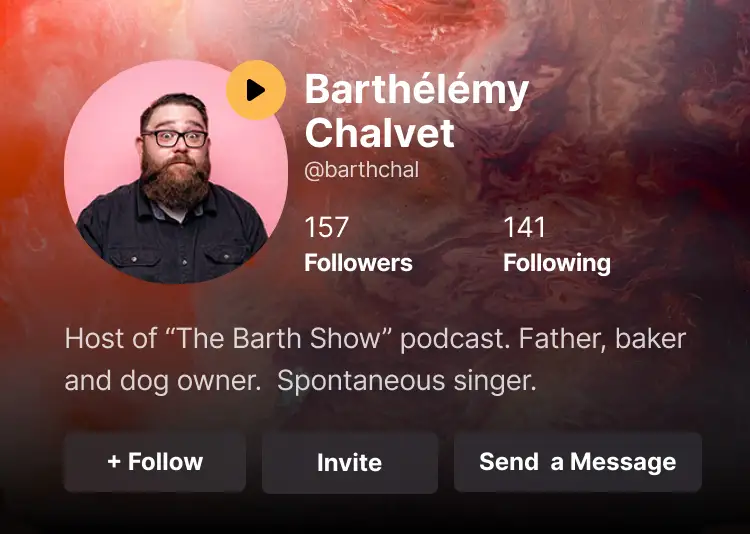Click the surname "Chalvet" heading

pos(379,133)
